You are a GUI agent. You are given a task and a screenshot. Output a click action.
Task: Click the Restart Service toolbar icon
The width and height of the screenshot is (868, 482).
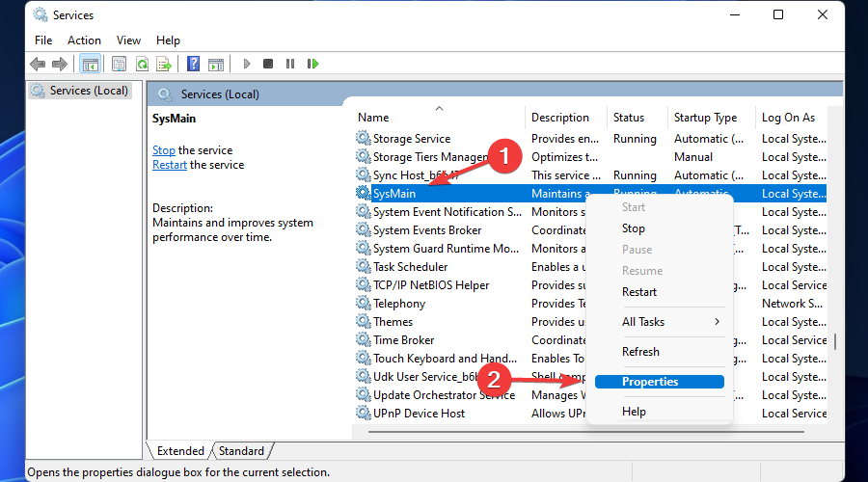(x=312, y=64)
